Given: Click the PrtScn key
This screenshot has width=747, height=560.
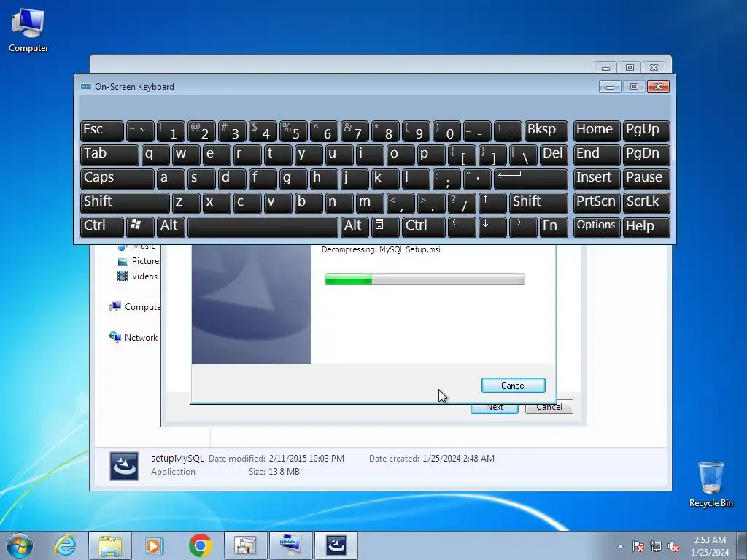Looking at the screenshot, I should [x=597, y=203].
